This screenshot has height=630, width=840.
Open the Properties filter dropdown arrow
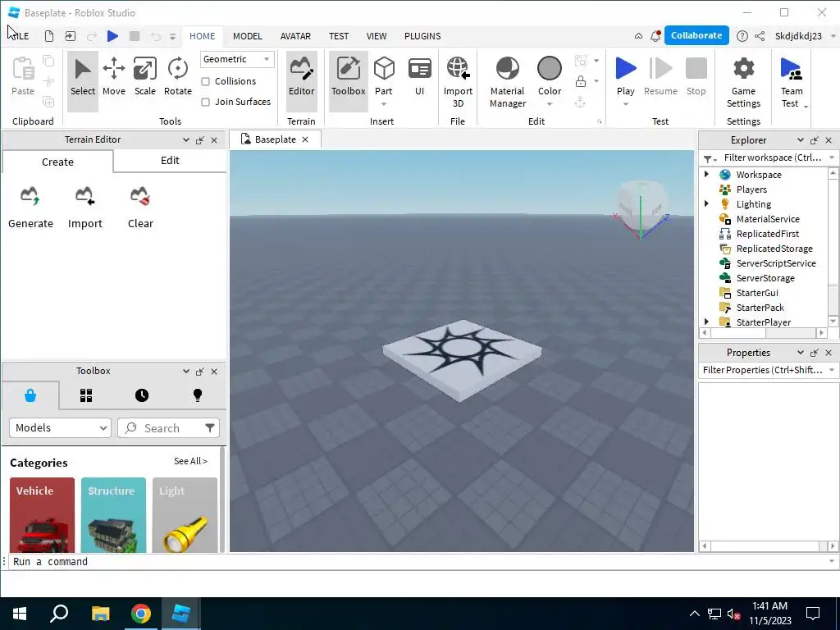(832, 370)
